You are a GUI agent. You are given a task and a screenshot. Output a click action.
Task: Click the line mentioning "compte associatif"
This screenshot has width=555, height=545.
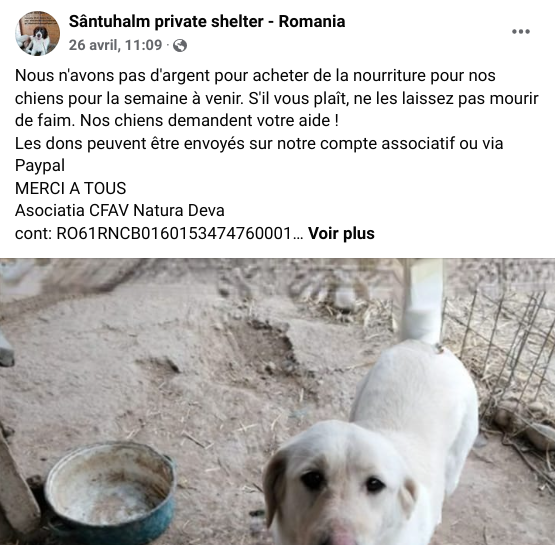tap(259, 144)
